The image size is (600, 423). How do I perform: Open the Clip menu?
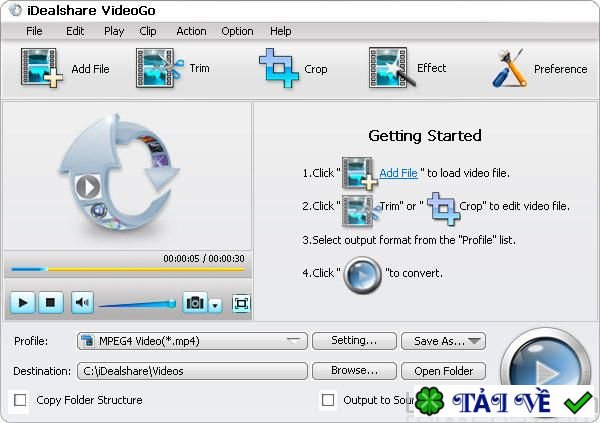pos(148,31)
